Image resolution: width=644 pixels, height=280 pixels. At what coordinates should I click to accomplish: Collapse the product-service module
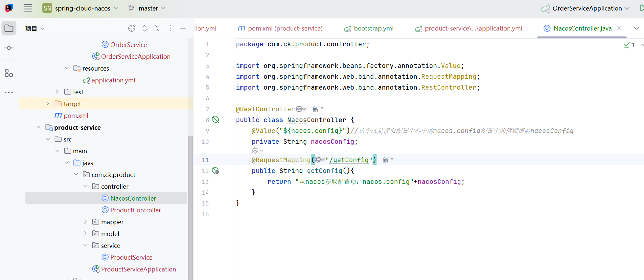coord(38,127)
